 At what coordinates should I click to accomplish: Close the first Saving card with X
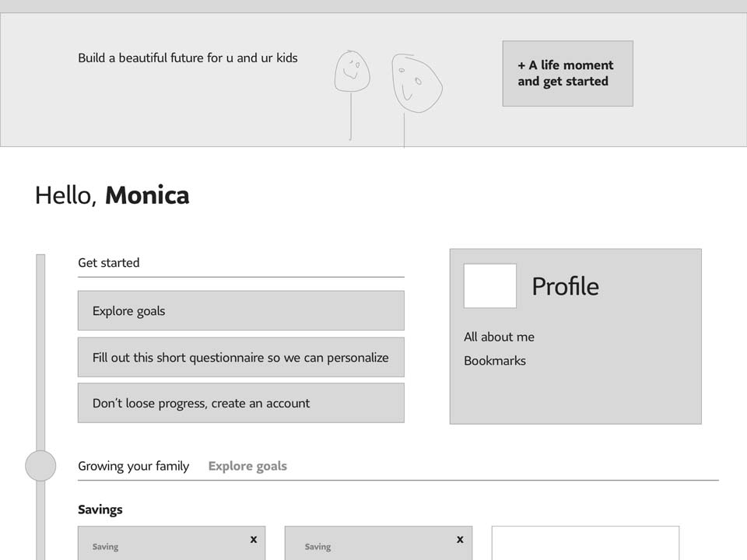pos(254,540)
